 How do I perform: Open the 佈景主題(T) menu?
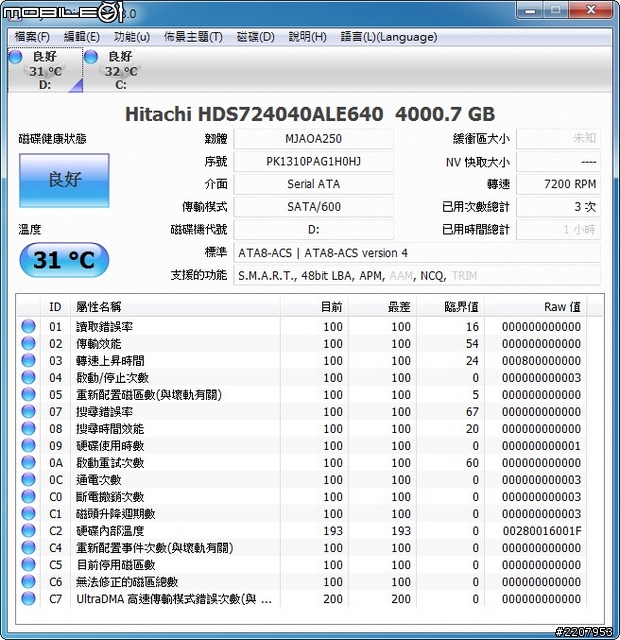[193, 37]
